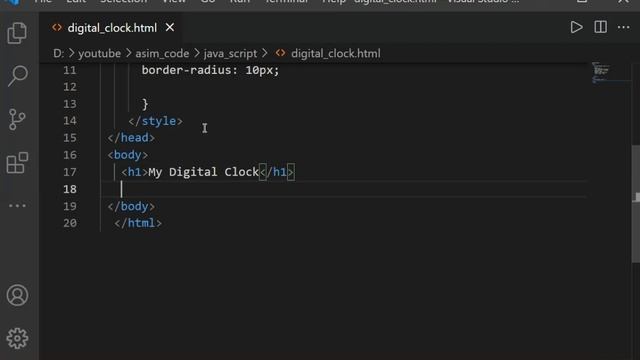Split the editor to the right
The image size is (640, 360).
(x=600, y=27)
